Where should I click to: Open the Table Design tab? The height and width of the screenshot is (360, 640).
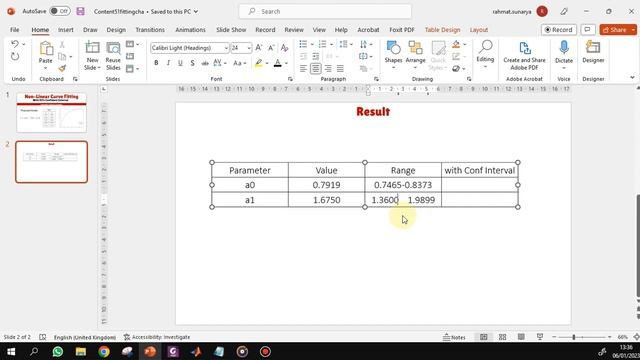(442, 30)
